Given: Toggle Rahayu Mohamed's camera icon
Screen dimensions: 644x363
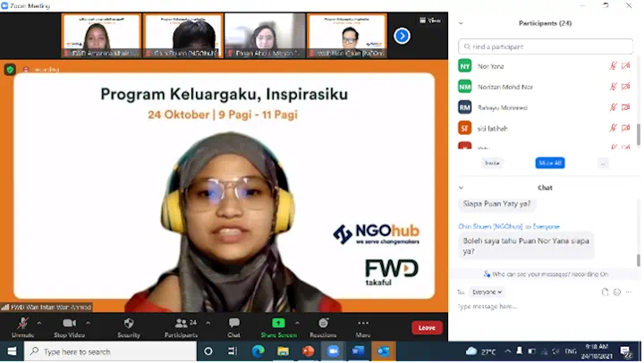Looking at the screenshot, I should tap(626, 107).
